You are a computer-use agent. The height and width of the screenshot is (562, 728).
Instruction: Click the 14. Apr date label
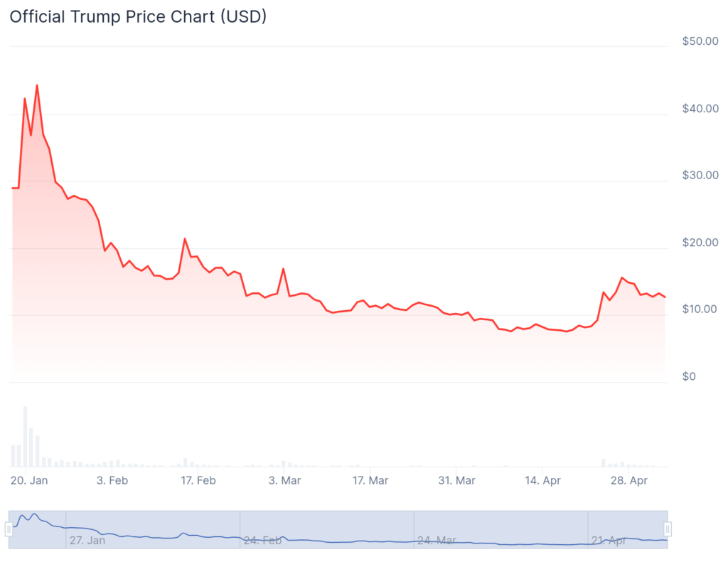[542, 480]
